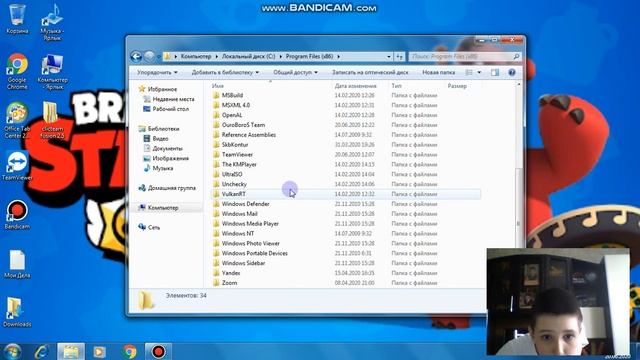Click Компьютер breadcrumb in address bar

[x=196, y=56]
